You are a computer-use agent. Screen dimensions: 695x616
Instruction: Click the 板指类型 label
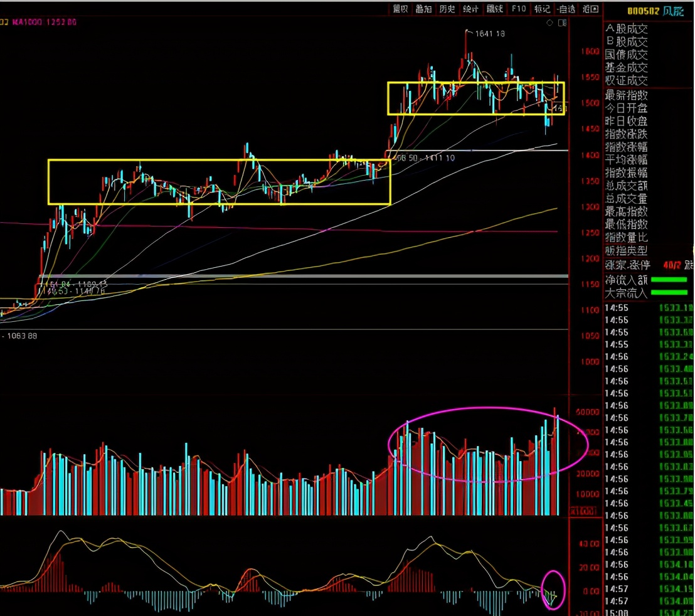click(626, 250)
